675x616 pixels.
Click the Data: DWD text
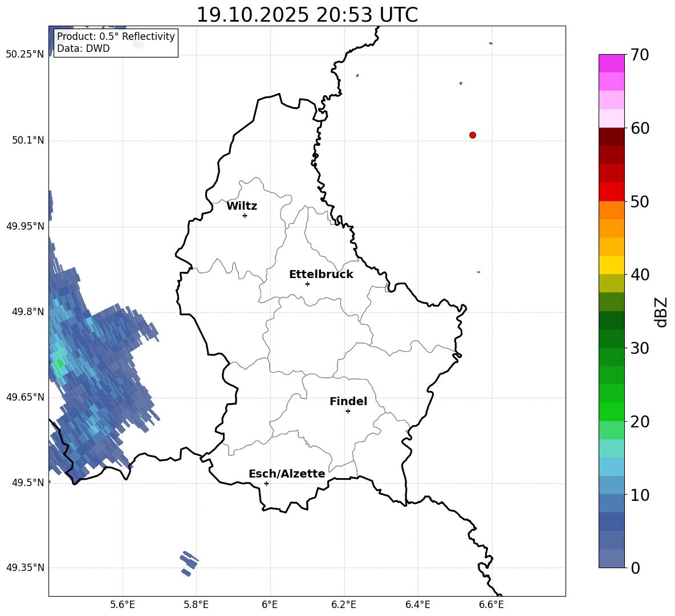(83, 48)
